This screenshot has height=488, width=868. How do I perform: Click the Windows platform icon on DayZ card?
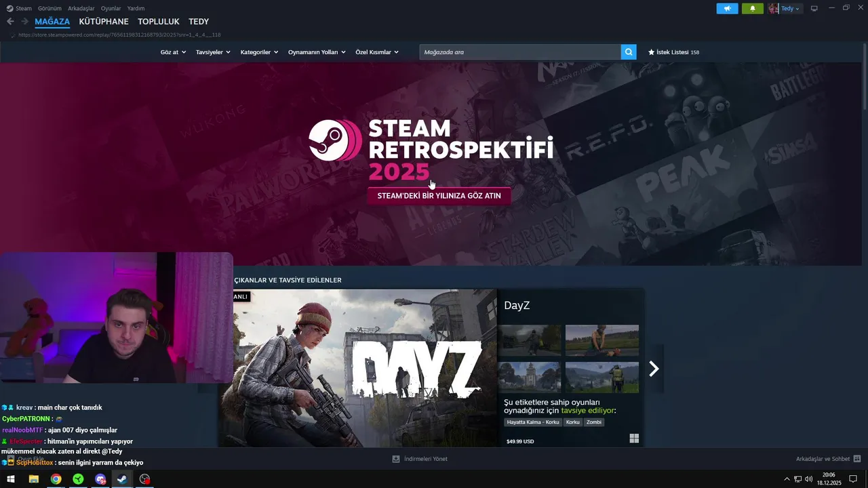(634, 439)
